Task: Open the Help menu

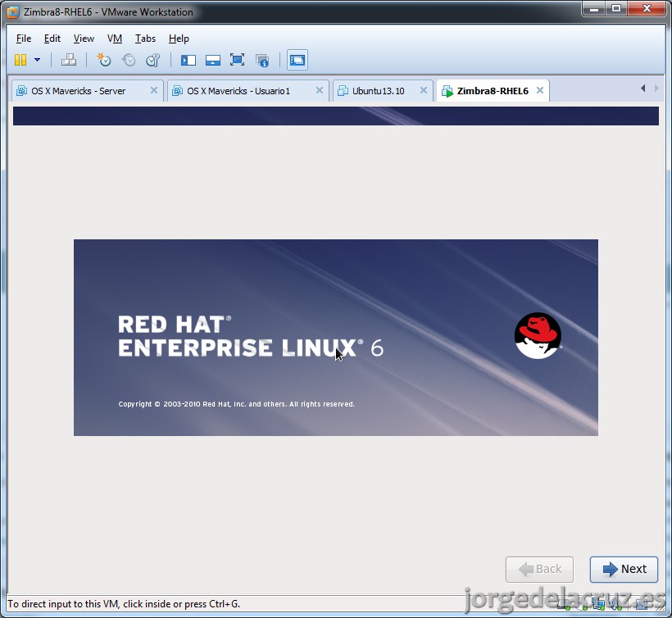Action: pyautogui.click(x=179, y=39)
